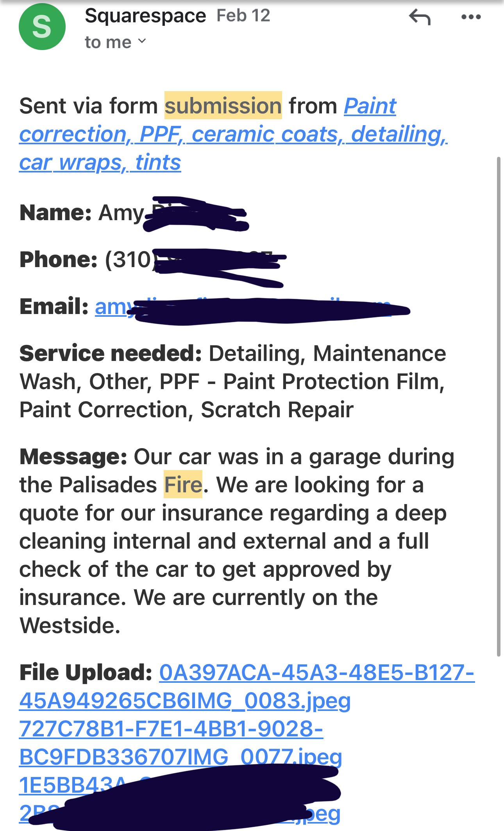The height and width of the screenshot is (831, 504).
Task: Tap the highlighted word "submission"
Action: (223, 106)
